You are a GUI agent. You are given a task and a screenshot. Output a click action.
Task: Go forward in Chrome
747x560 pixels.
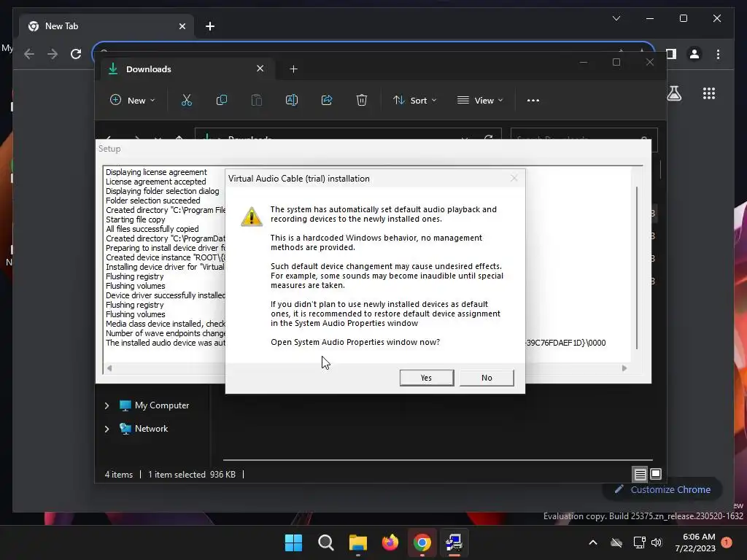(53, 54)
